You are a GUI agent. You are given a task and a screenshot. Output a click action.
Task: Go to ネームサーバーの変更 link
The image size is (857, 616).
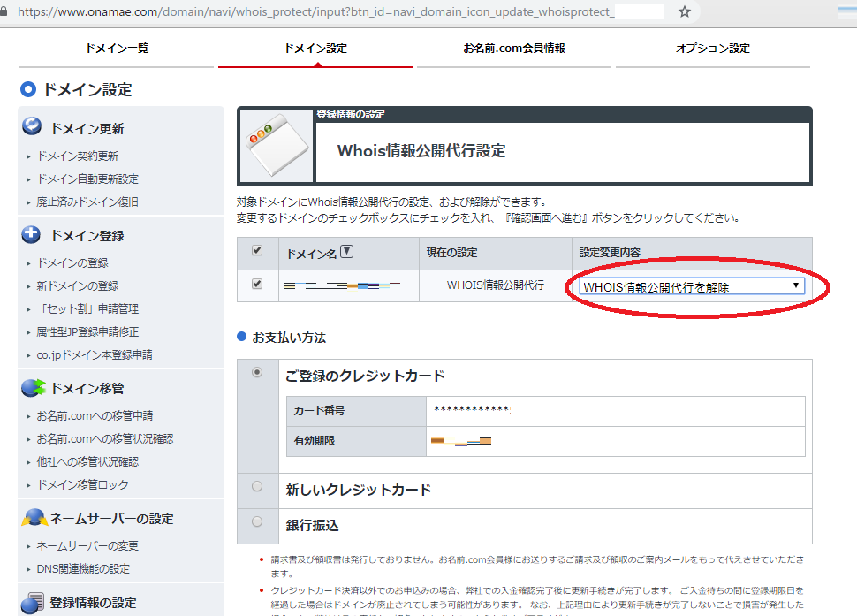point(87,546)
